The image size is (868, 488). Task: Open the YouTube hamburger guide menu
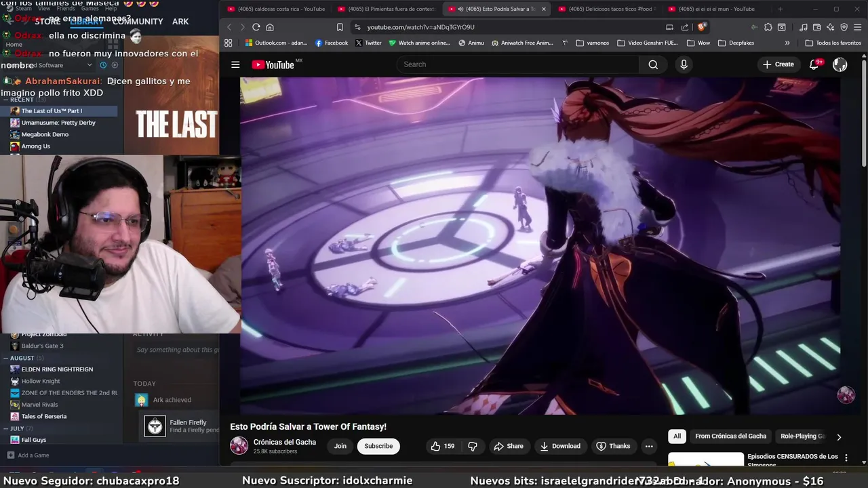pyautogui.click(x=235, y=64)
